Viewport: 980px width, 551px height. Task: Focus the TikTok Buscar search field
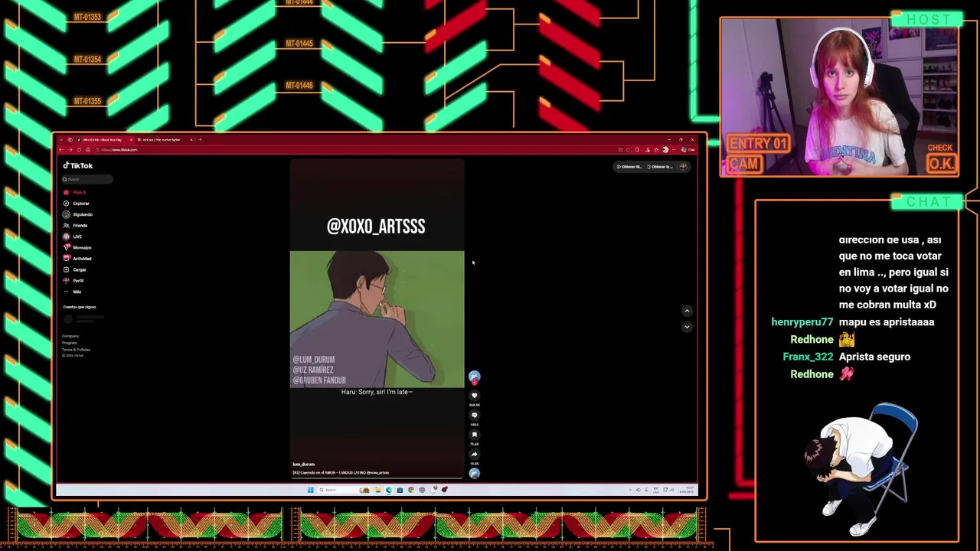pos(87,179)
